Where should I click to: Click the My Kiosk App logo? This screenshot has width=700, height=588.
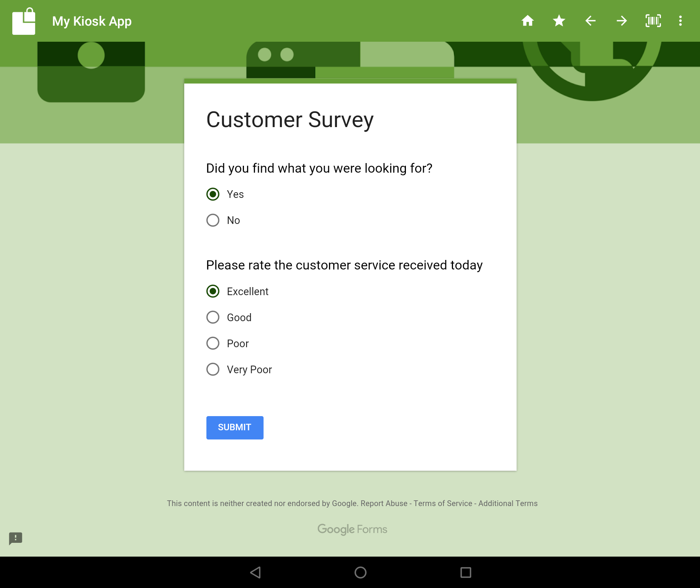pyautogui.click(x=24, y=21)
